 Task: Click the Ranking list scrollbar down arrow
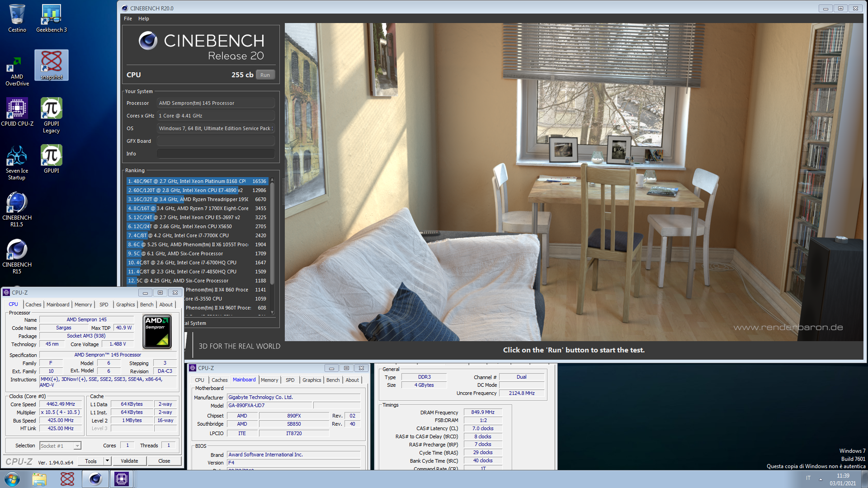coord(272,312)
